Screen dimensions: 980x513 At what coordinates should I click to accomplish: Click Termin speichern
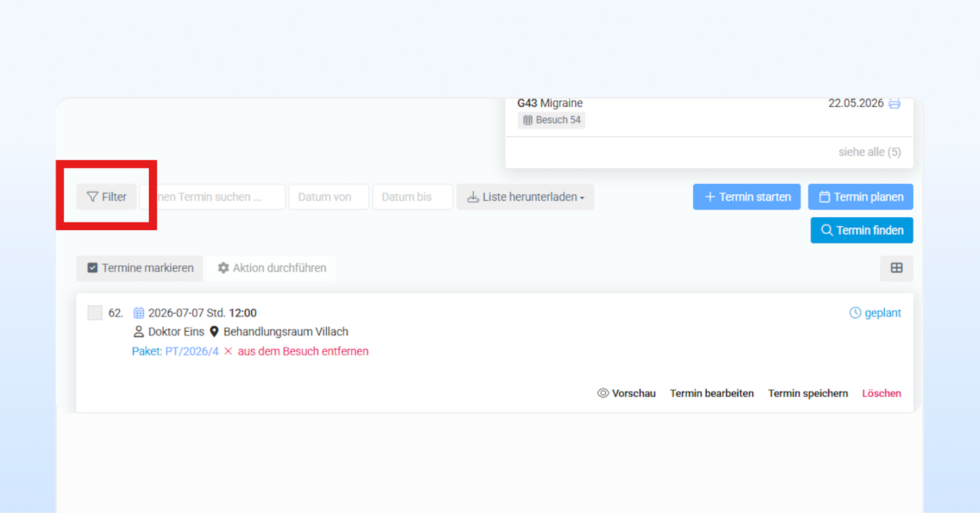point(808,393)
